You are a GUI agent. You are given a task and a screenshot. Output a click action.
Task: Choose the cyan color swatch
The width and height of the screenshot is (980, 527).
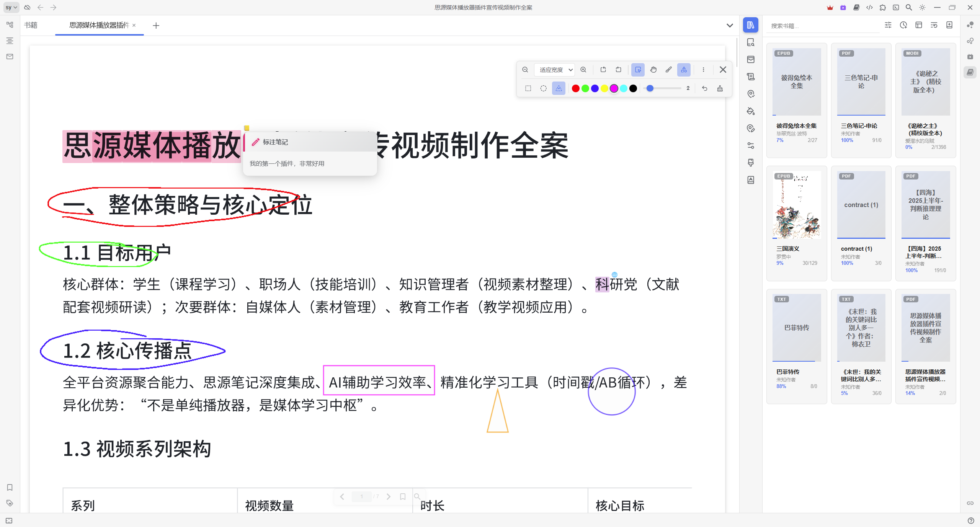624,88
